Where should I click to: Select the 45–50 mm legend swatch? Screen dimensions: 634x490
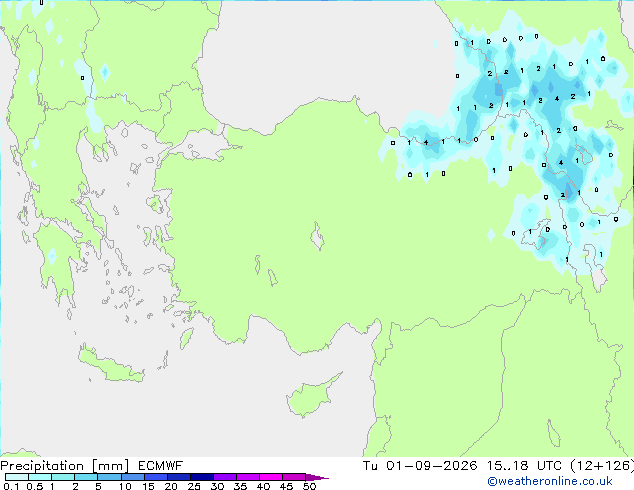(294, 477)
